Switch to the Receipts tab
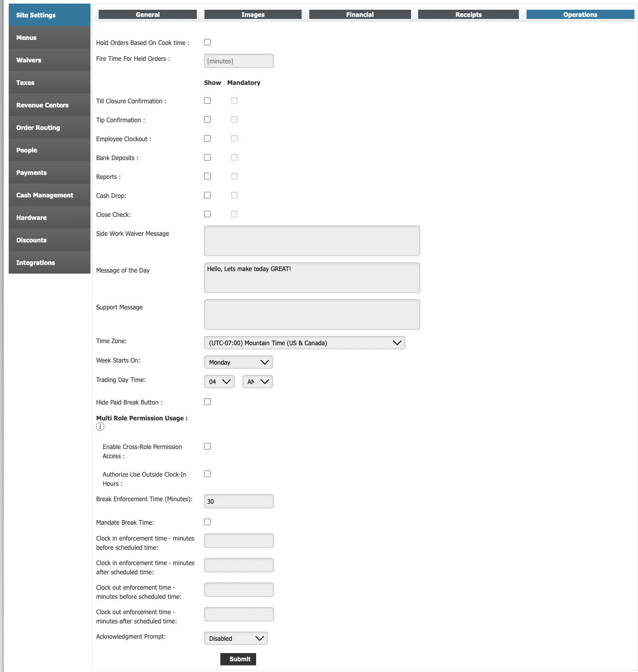 (x=468, y=14)
